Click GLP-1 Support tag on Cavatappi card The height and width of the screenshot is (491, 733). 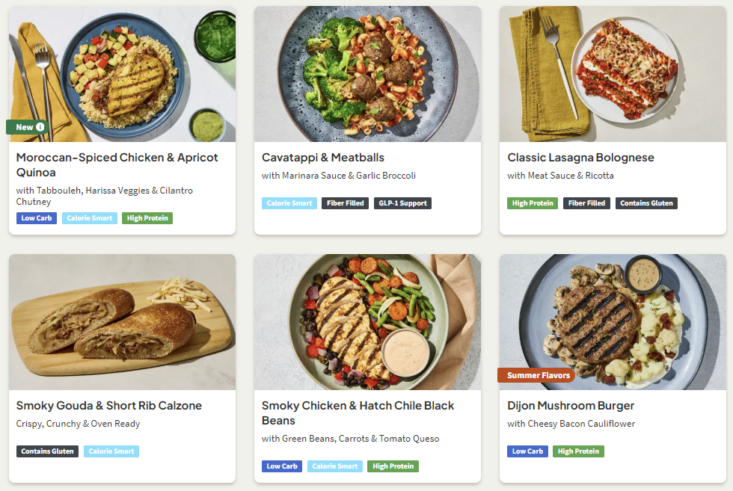402,203
